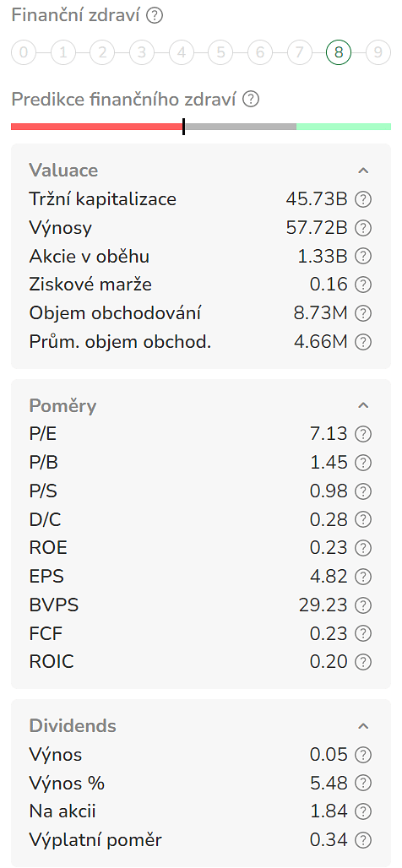Open help icon beside Finanční zdraví

click(155, 15)
